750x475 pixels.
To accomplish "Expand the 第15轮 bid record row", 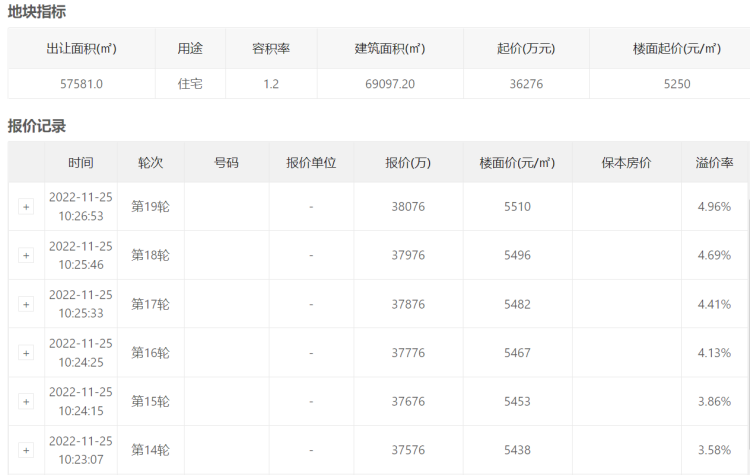I will click(x=26, y=402).
